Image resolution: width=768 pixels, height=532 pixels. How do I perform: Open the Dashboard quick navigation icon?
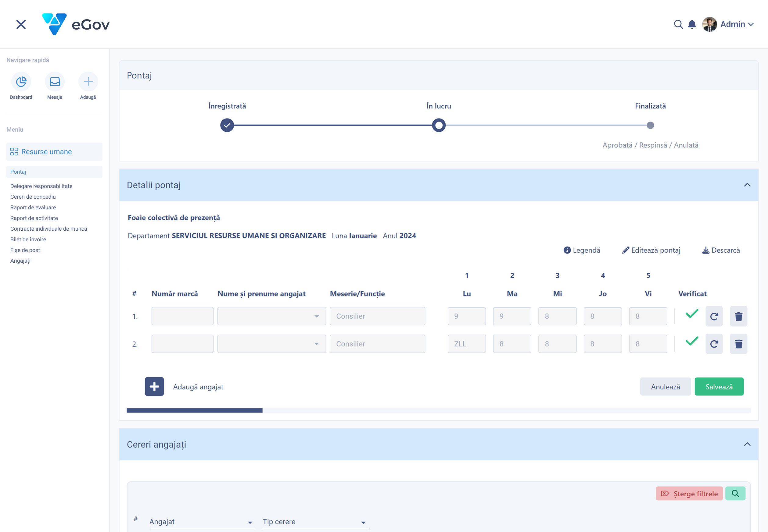pos(21,82)
